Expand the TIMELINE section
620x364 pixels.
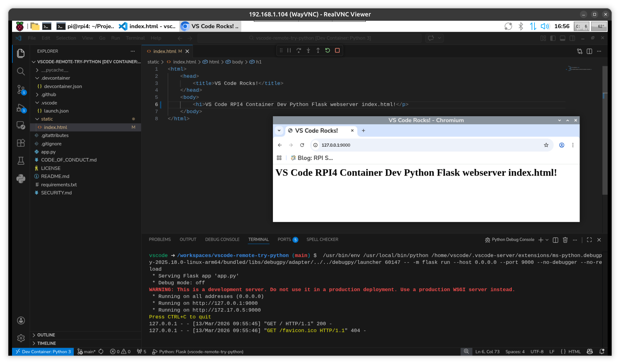coord(46,343)
